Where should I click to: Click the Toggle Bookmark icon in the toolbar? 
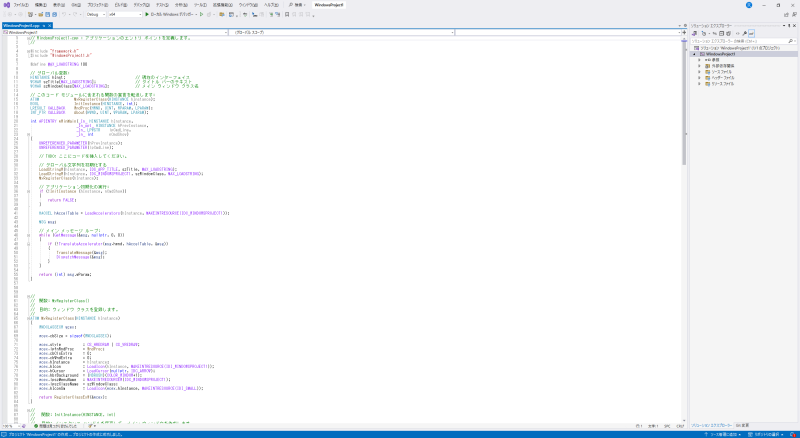coord(287,14)
